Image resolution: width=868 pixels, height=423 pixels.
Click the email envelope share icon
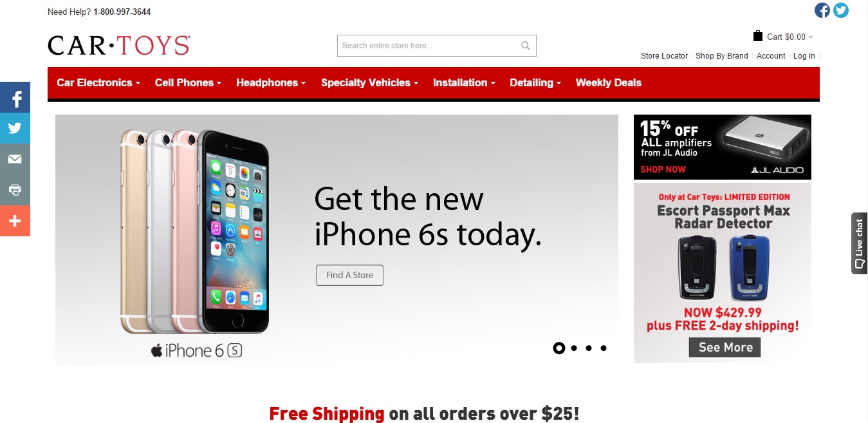[15, 159]
